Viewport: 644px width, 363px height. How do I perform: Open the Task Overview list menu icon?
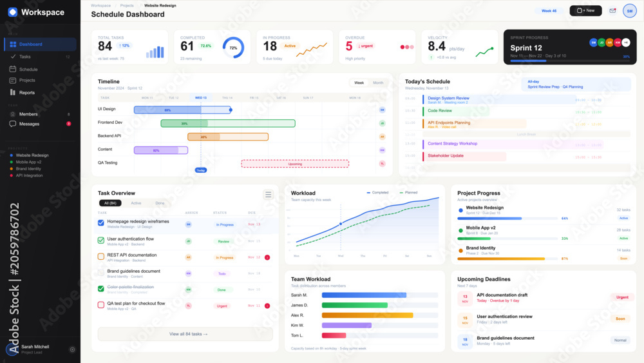pos(268,195)
